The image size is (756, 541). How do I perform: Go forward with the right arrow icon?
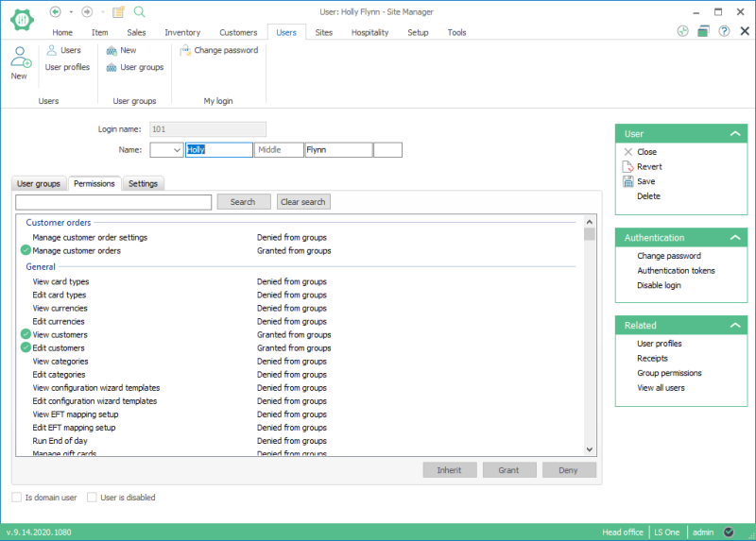[87, 11]
